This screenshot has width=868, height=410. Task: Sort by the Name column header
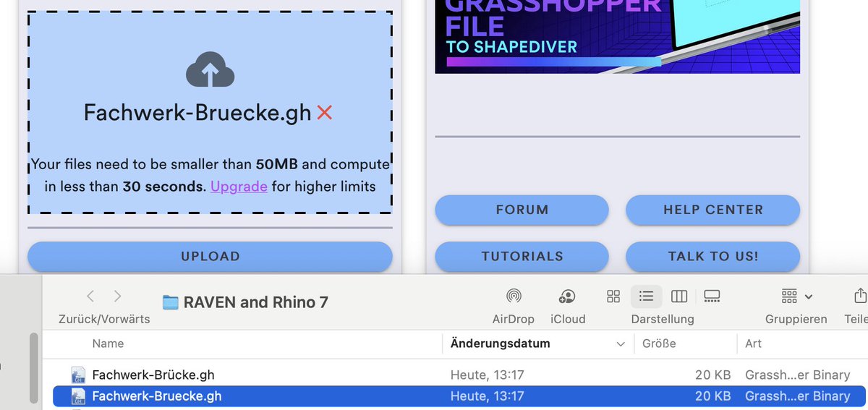point(108,343)
